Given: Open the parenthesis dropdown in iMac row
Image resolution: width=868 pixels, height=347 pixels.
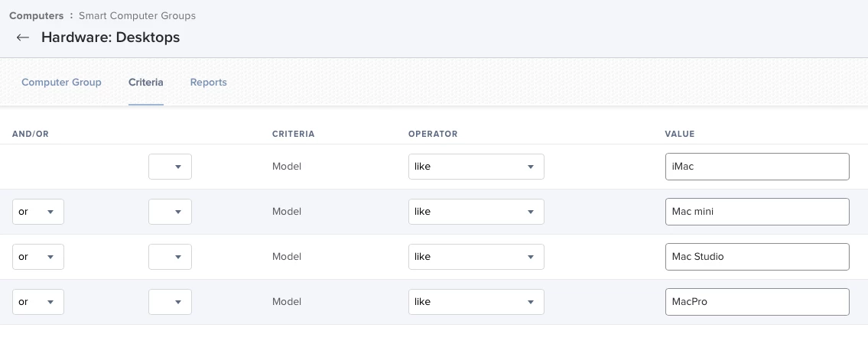Looking at the screenshot, I should pos(170,167).
